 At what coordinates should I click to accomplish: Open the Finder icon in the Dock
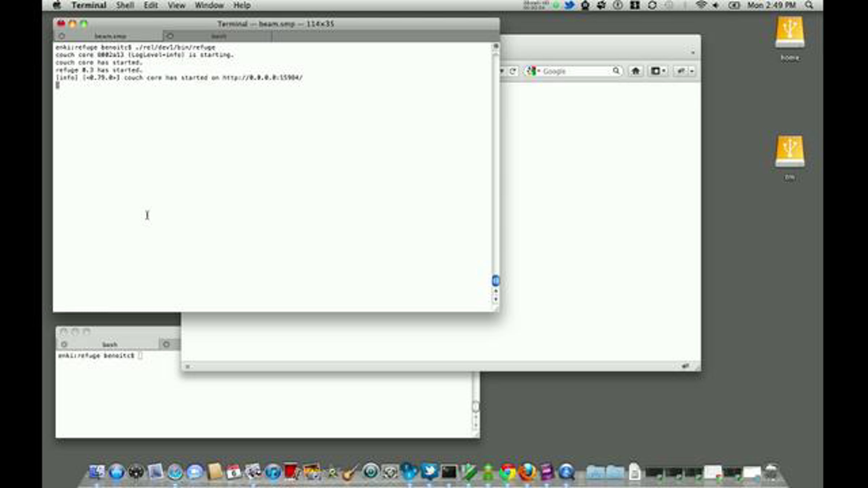click(x=97, y=472)
